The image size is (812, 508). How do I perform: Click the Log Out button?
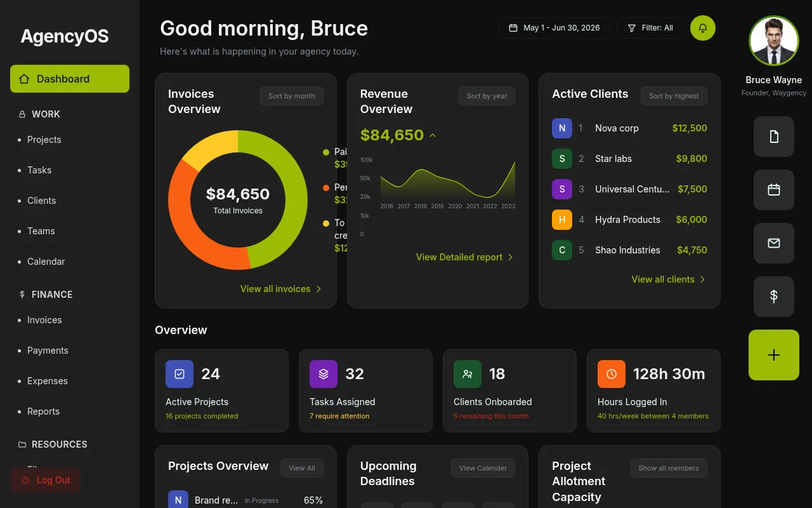click(x=45, y=480)
